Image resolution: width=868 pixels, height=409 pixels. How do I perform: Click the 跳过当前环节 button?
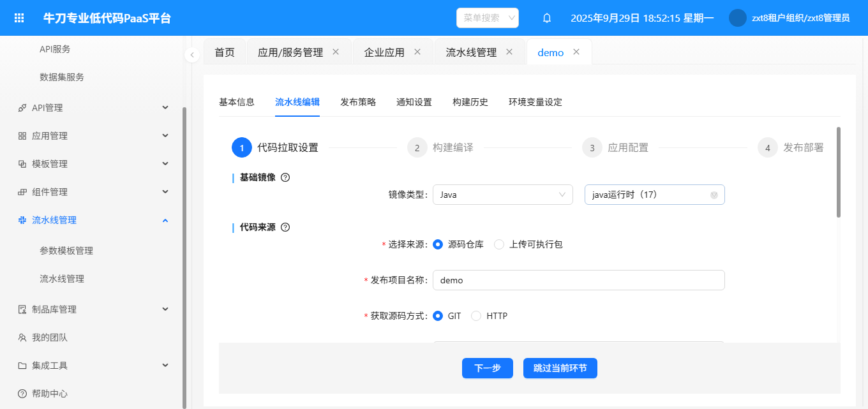coord(560,368)
